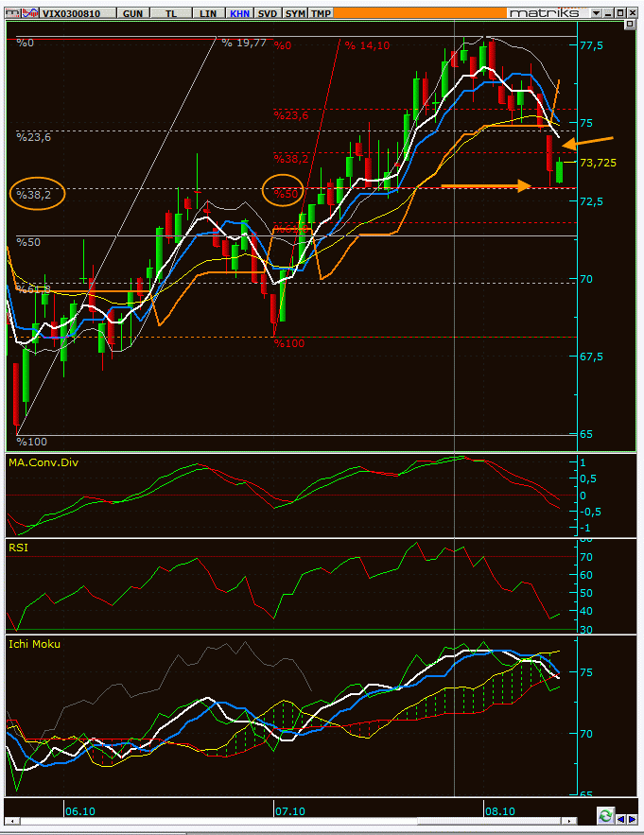The width and height of the screenshot is (644, 835).
Task: Click the horizontal scrollbar track
Action: (x=284, y=820)
